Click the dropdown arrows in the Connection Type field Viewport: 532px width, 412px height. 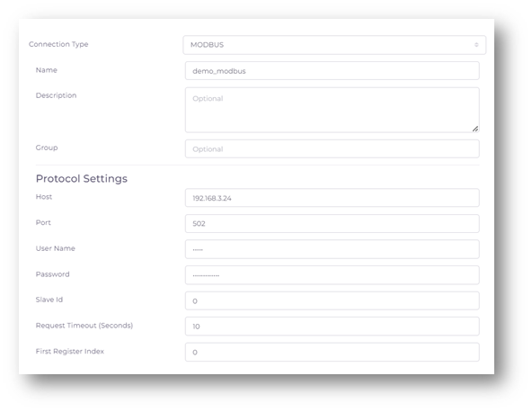click(476, 45)
